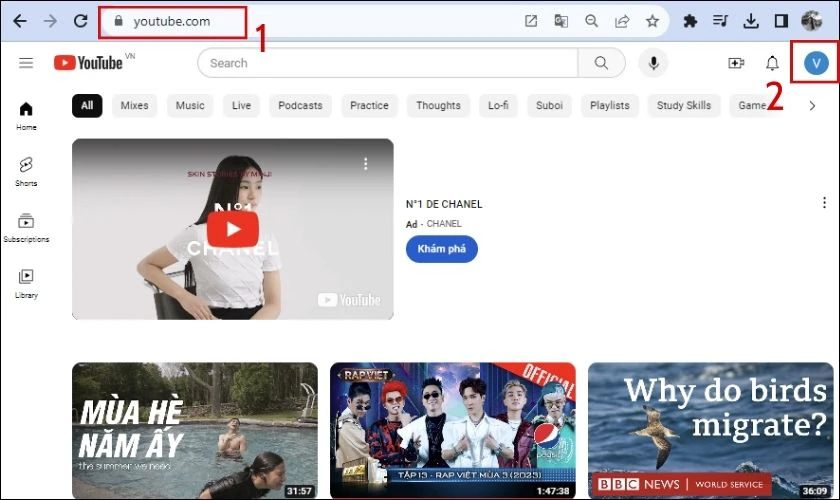Select the Thoughts filter chip

coord(438,106)
